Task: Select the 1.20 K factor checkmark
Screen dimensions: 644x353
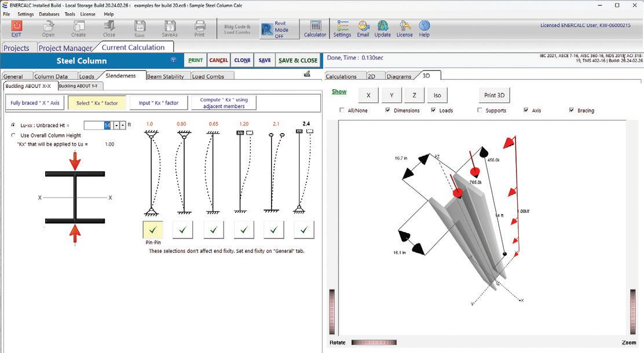Action: tap(244, 230)
